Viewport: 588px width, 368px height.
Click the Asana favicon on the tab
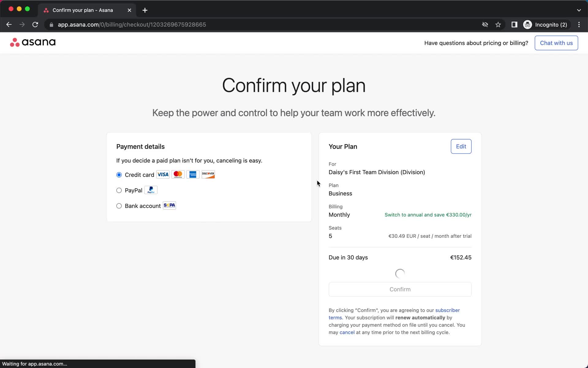pos(46,10)
